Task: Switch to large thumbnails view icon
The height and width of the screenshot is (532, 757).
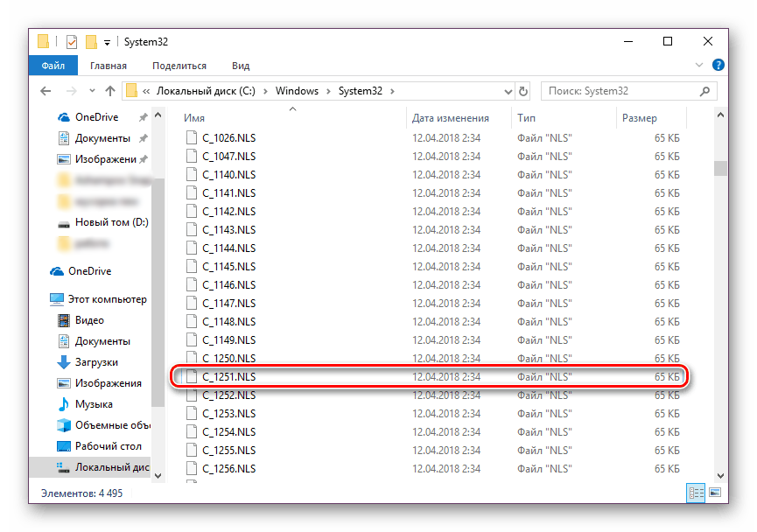Action: click(714, 494)
